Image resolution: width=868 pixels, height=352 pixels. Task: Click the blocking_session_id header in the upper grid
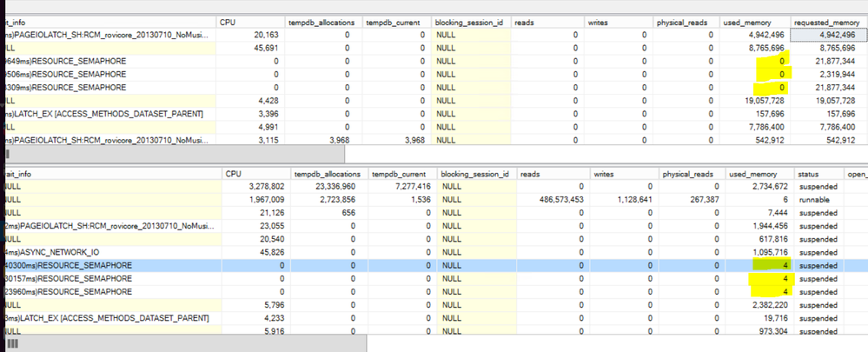471,22
